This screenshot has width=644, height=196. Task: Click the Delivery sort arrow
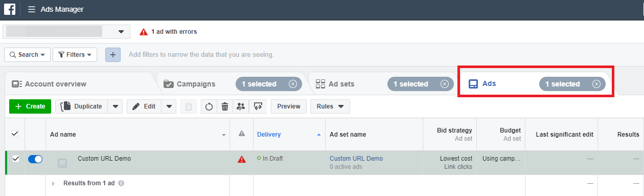(x=319, y=135)
